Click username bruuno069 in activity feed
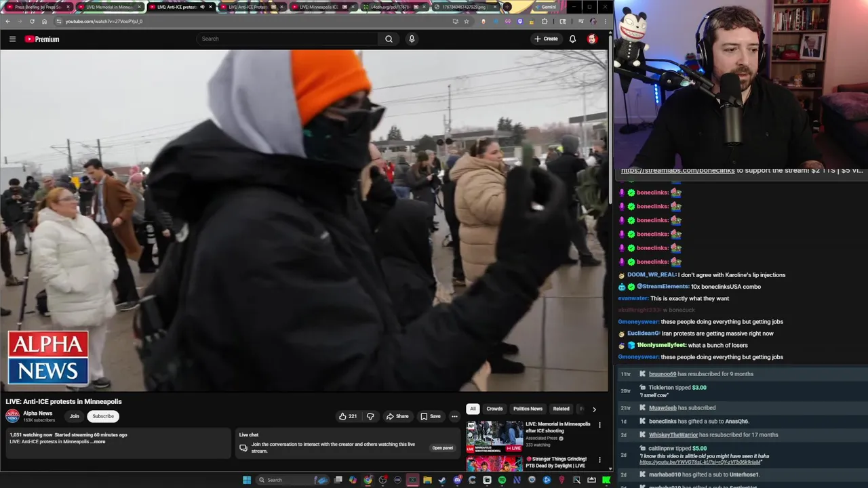The image size is (868, 488). (x=663, y=374)
